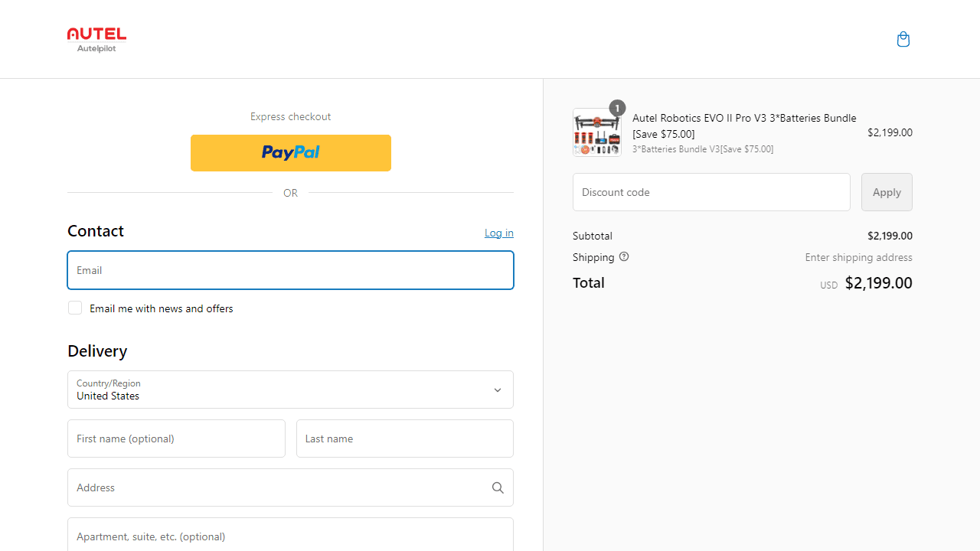Click the Apply discount button

887,192
